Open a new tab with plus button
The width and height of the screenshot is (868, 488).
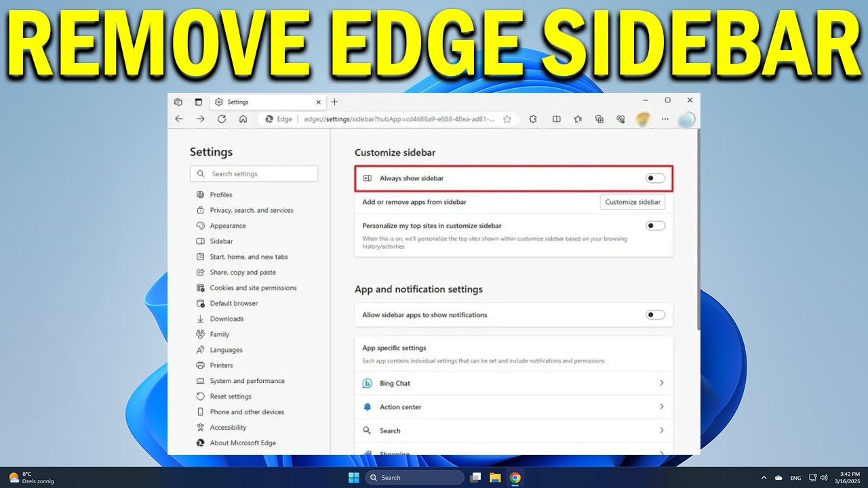tap(334, 102)
